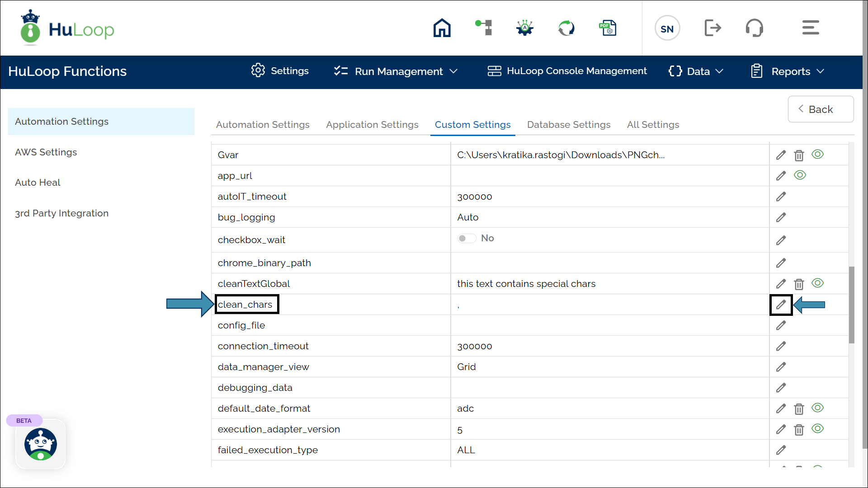This screenshot has height=488, width=868.
Task: Open the workflow nodes icon
Action: pos(484,28)
